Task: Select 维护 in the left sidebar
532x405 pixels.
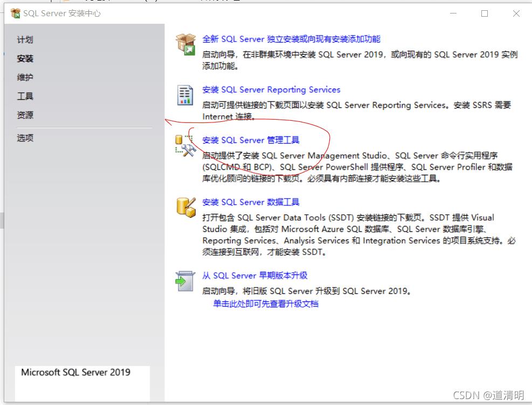Action: coord(25,78)
